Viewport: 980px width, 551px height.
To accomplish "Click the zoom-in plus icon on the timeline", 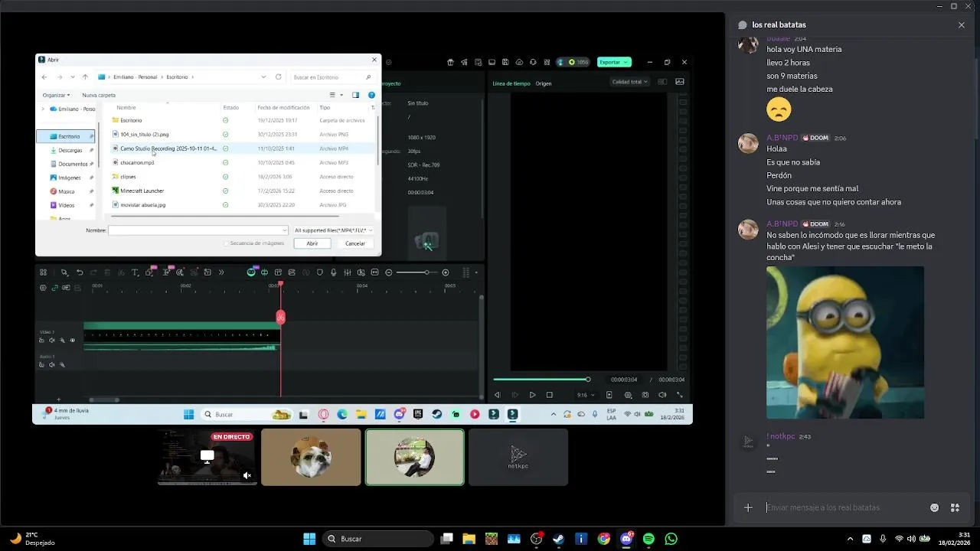I will [446, 272].
